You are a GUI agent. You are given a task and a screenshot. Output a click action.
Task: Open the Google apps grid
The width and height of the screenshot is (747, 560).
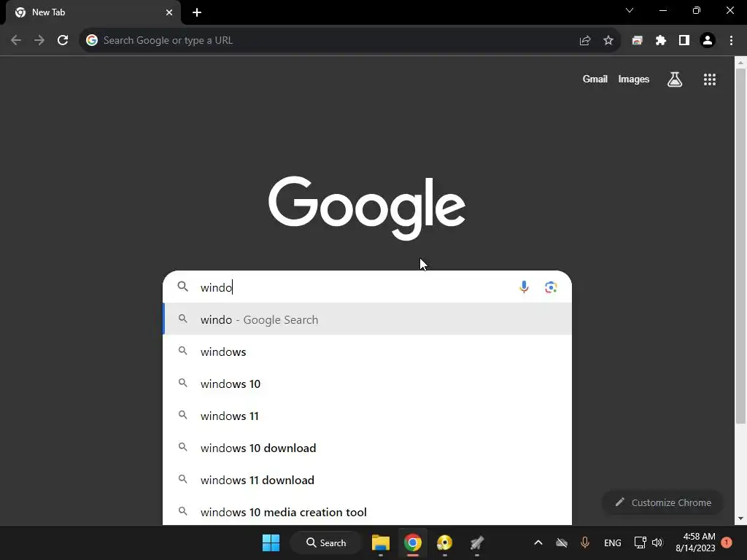click(710, 79)
